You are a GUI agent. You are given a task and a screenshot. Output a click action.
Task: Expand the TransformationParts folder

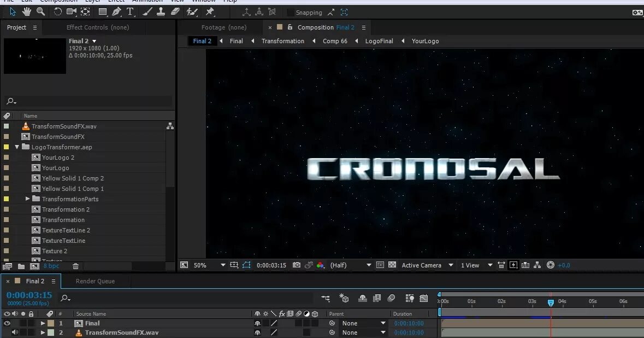click(27, 199)
